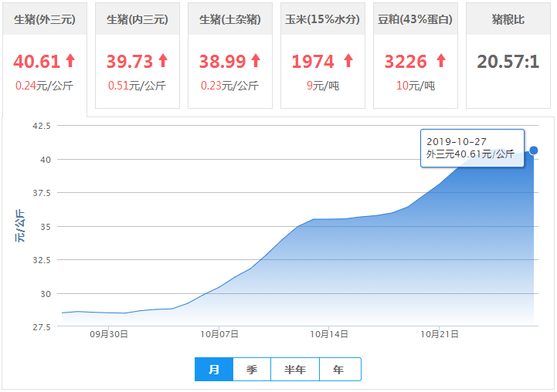557x392 pixels.
Task: Choose the 半年 time range
Action: 295,370
